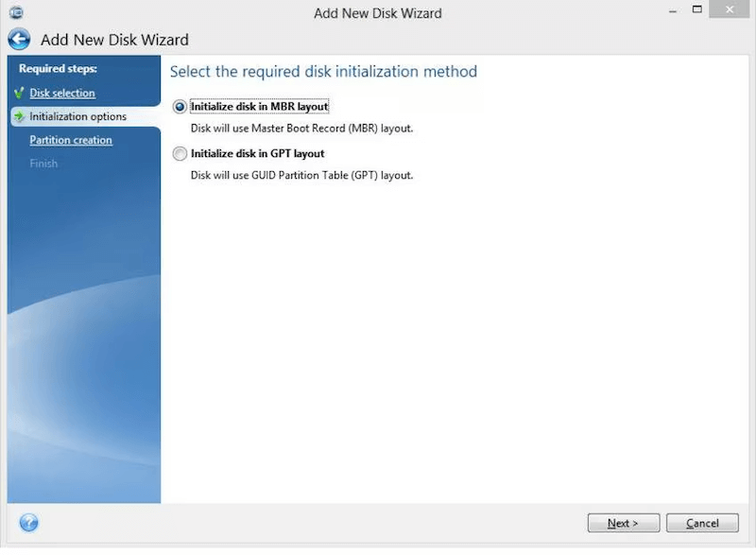This screenshot has height=555, width=756.
Task: Click the grayed-out Finish step
Action: 43,163
